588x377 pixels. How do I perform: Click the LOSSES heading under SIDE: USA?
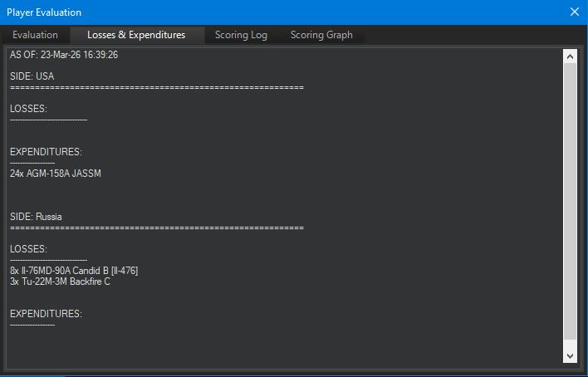(x=28, y=109)
